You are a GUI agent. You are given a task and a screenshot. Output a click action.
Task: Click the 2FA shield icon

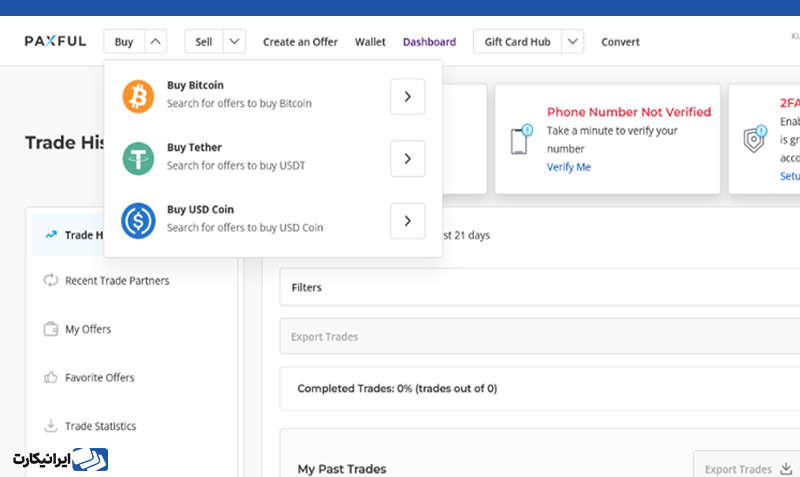(x=755, y=139)
